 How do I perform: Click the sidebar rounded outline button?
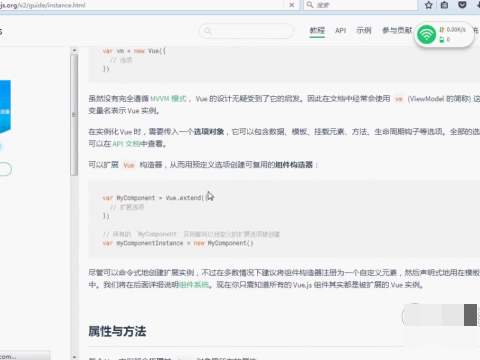(5, 169)
